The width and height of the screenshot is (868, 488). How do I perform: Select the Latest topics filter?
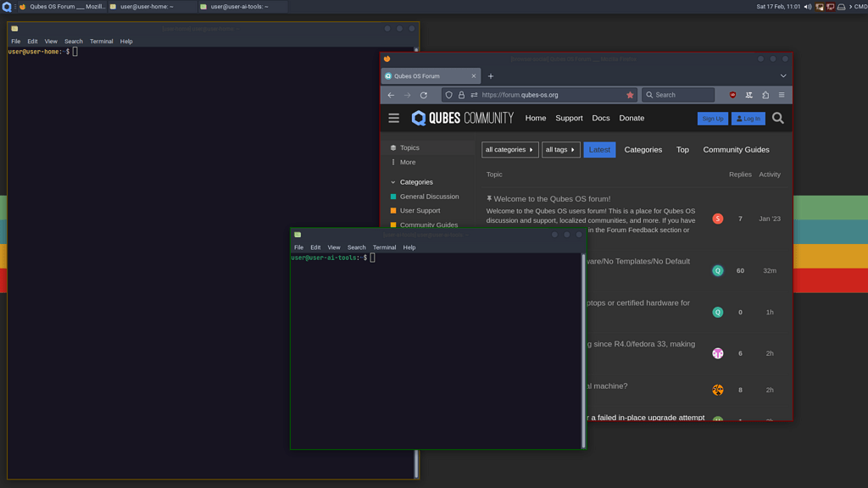[x=599, y=149]
